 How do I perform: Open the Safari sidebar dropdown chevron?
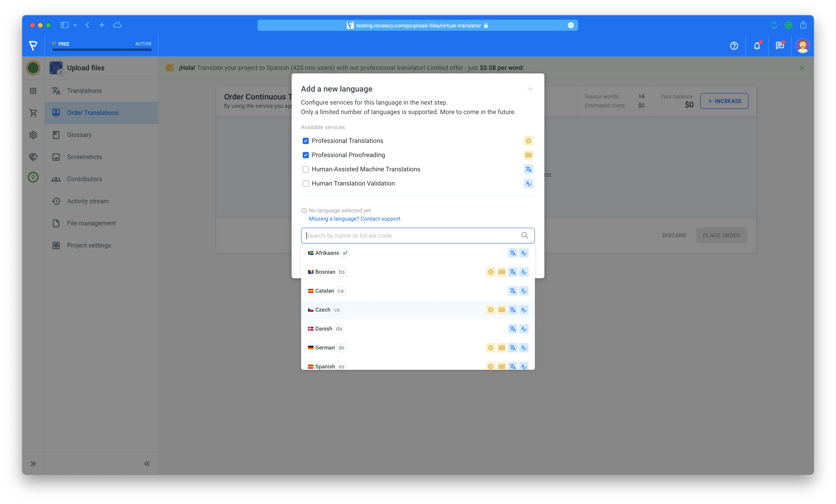(x=75, y=25)
